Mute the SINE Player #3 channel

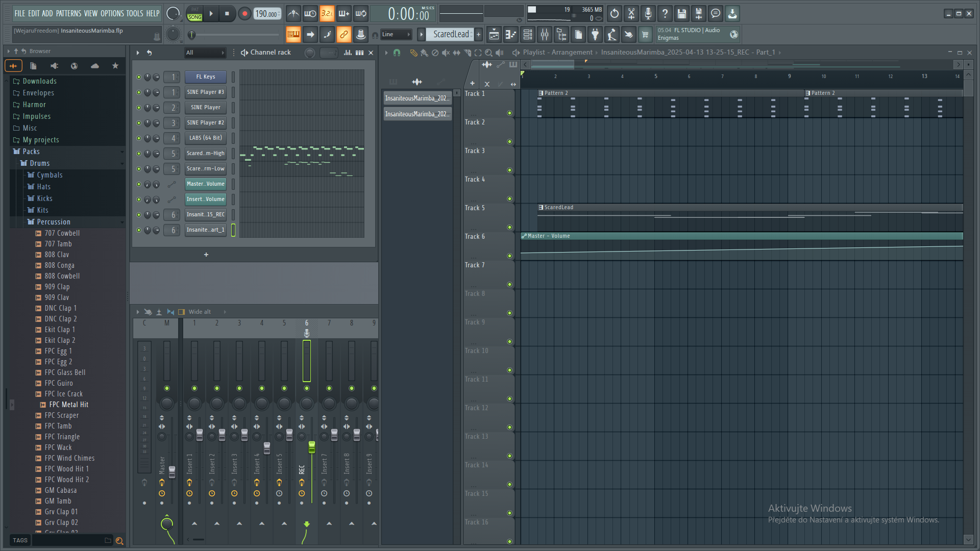tap(139, 92)
